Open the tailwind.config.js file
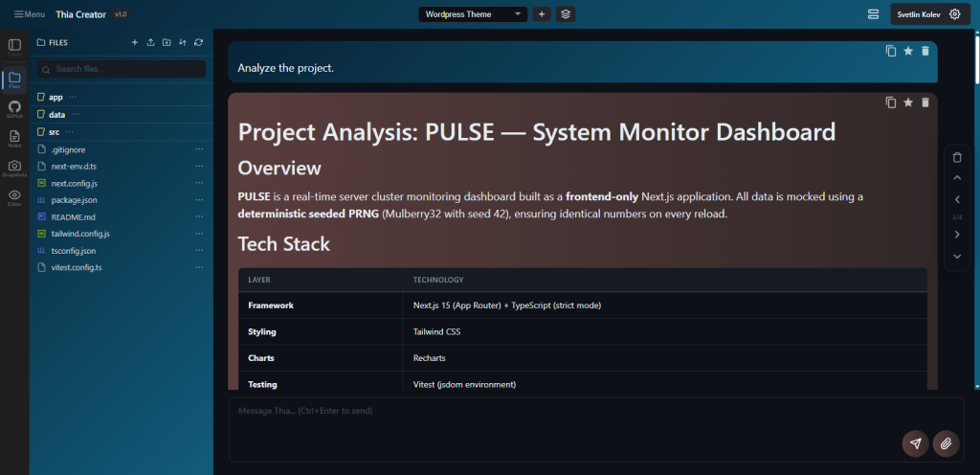 click(80, 234)
